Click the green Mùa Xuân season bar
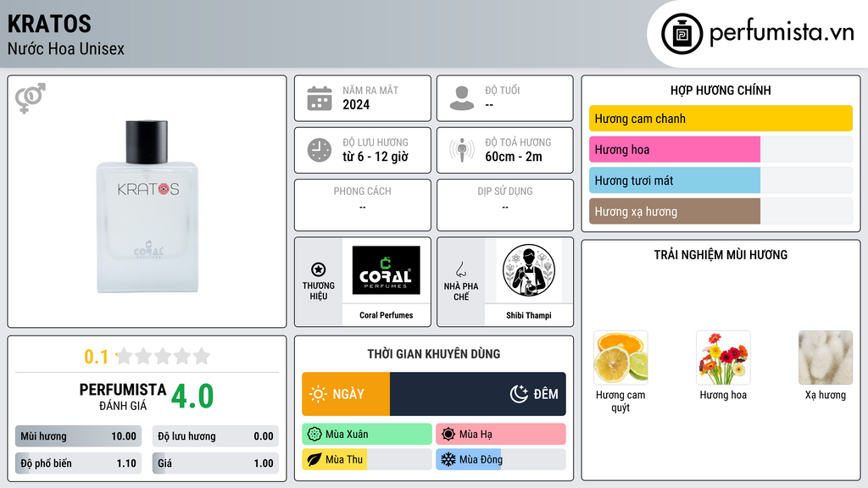Screen dimensions: 868x488 [367, 435]
